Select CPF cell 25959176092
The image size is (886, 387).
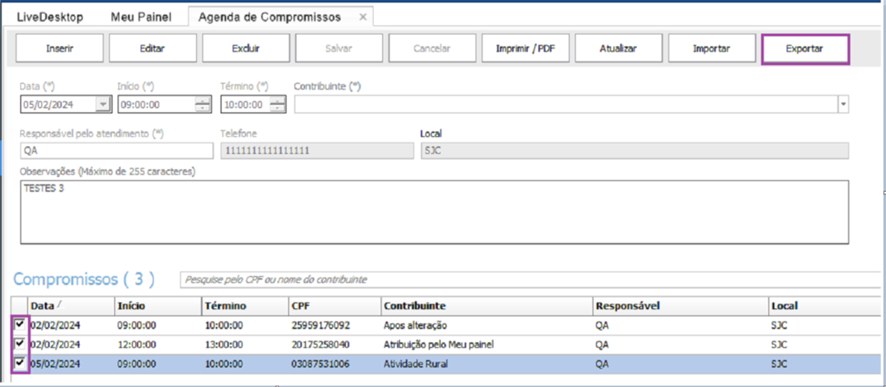[x=334, y=325]
